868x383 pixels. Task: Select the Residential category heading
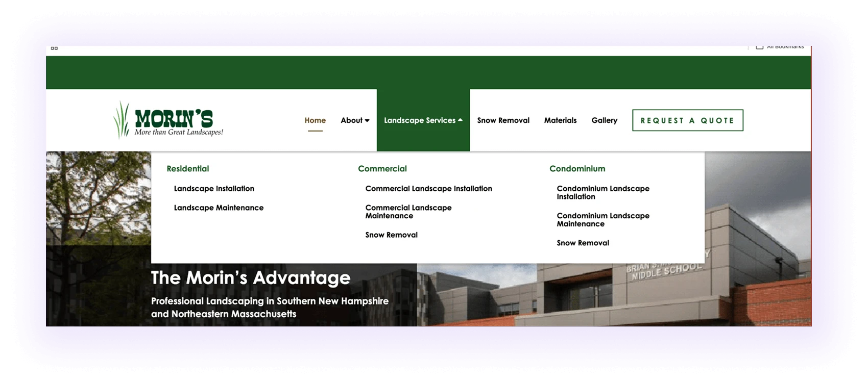188,169
